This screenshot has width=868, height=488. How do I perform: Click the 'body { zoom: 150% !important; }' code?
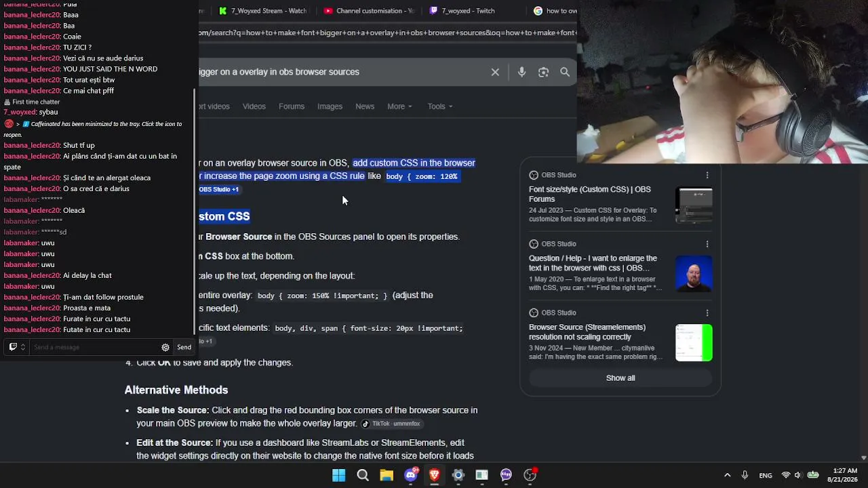(322, 296)
